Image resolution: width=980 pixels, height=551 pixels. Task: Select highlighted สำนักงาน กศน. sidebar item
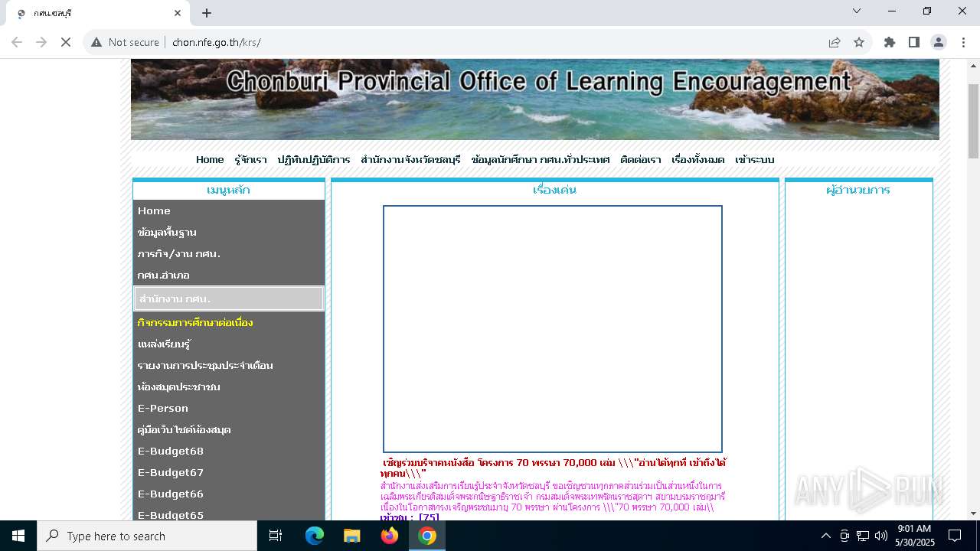point(229,298)
